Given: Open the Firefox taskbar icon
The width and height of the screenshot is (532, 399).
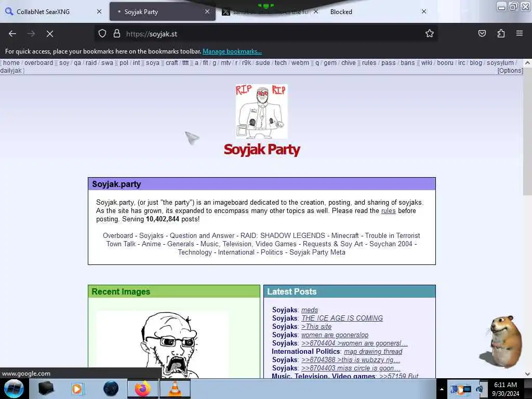Looking at the screenshot, I should (x=143, y=389).
